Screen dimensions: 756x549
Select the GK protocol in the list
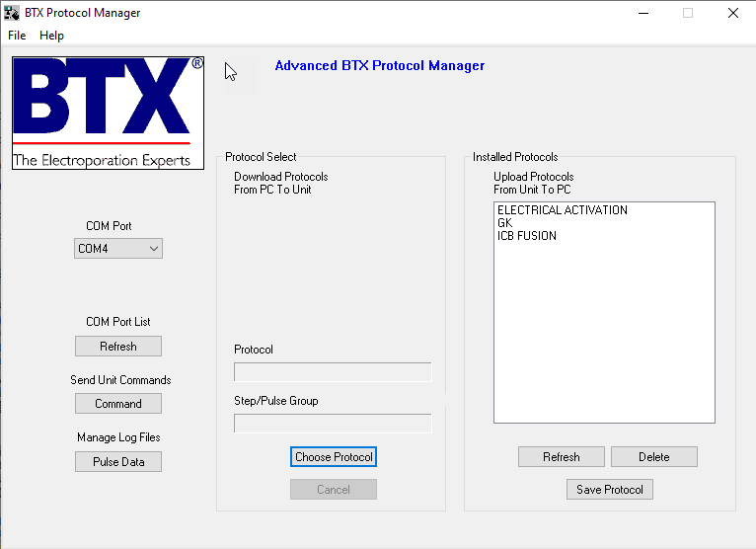point(504,223)
